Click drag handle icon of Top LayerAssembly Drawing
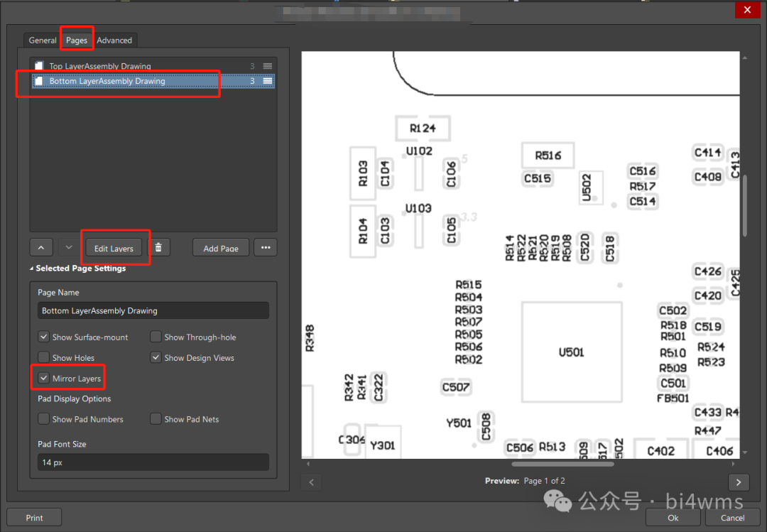The image size is (767, 532). pos(268,66)
